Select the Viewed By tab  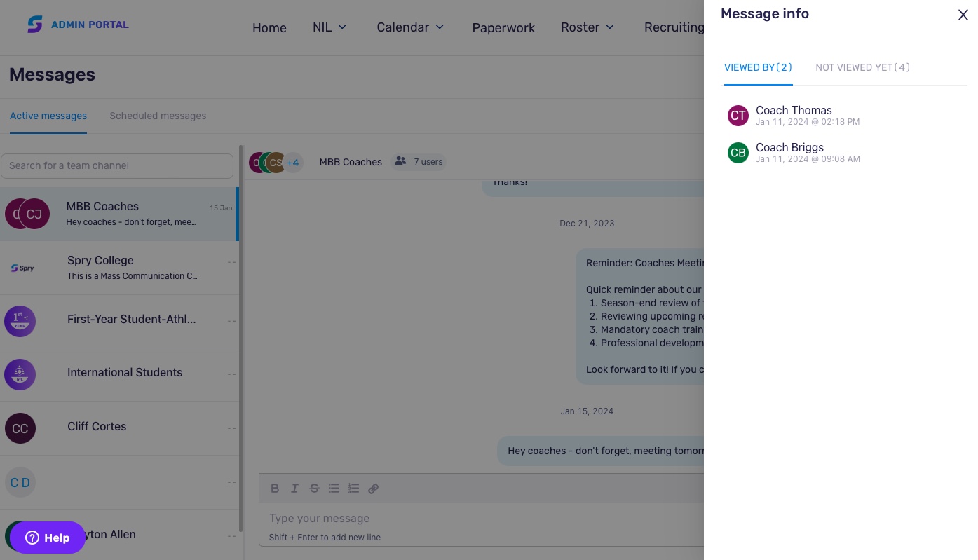pyautogui.click(x=758, y=68)
